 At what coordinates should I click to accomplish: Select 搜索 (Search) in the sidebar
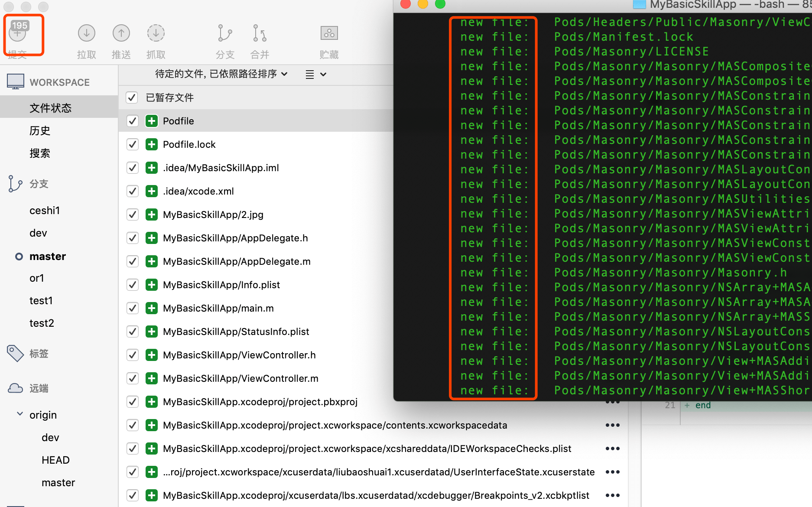point(40,153)
